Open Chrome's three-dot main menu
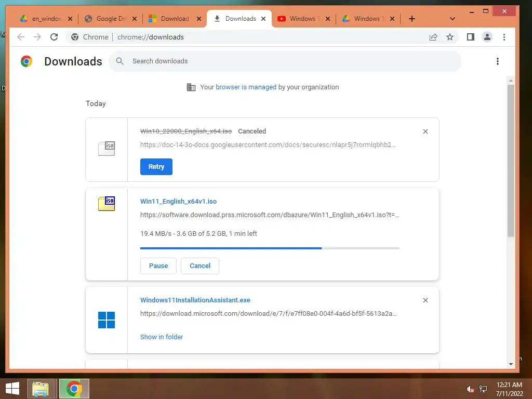The width and height of the screenshot is (532, 399). (504, 37)
